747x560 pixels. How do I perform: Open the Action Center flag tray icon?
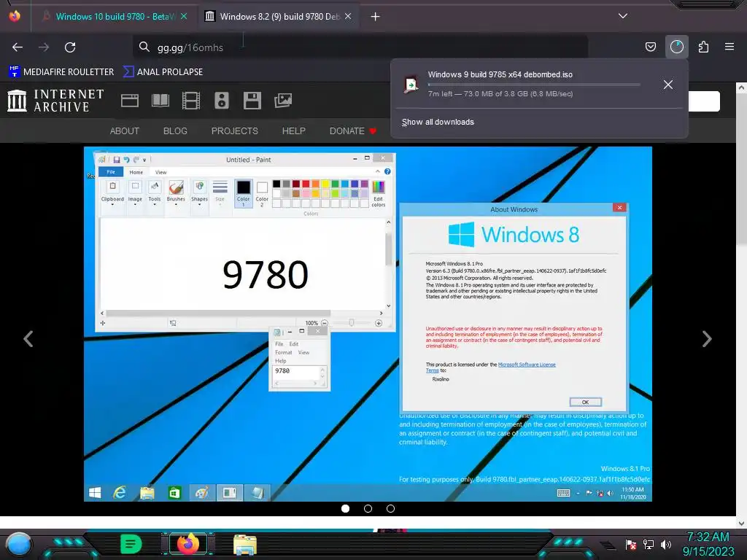(x=631, y=545)
